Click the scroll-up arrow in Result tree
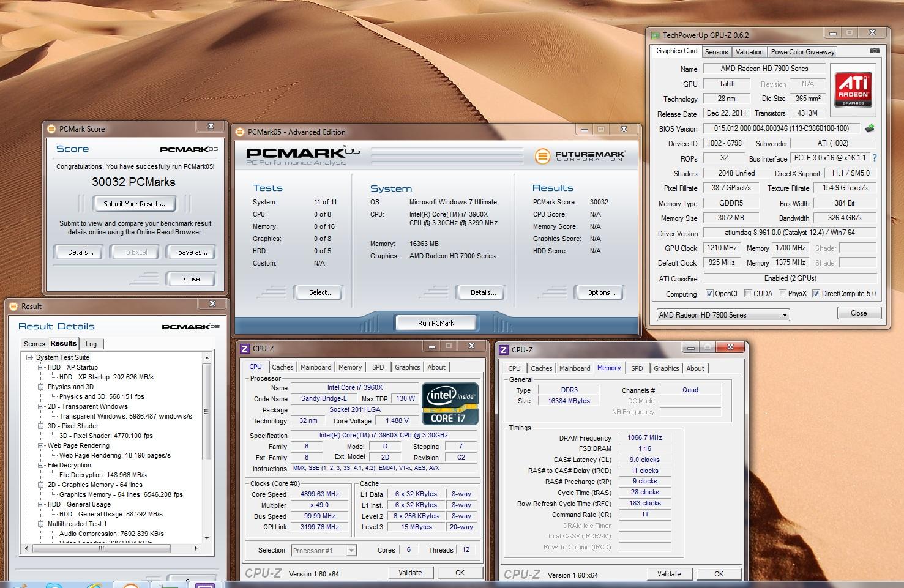The height and width of the screenshot is (588, 904). [207, 358]
